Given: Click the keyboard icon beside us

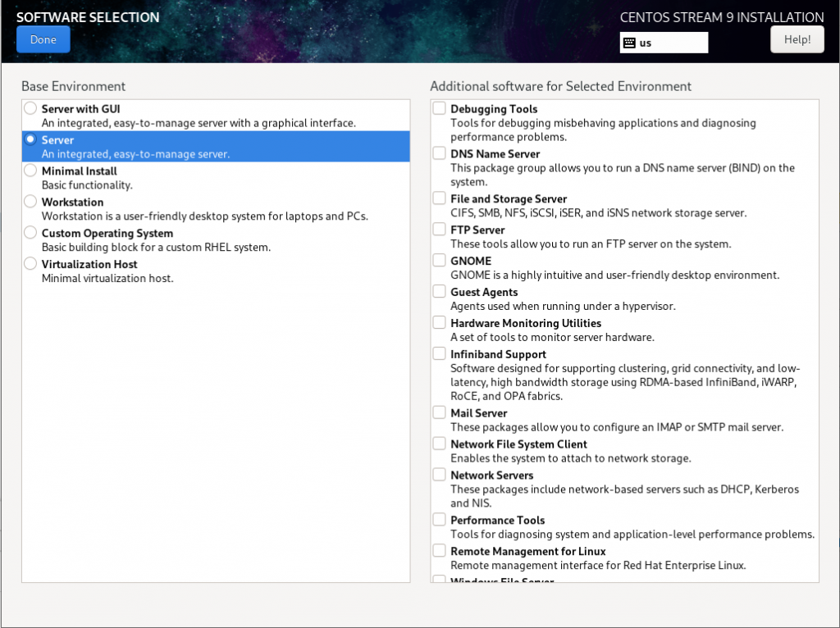Looking at the screenshot, I should (629, 43).
